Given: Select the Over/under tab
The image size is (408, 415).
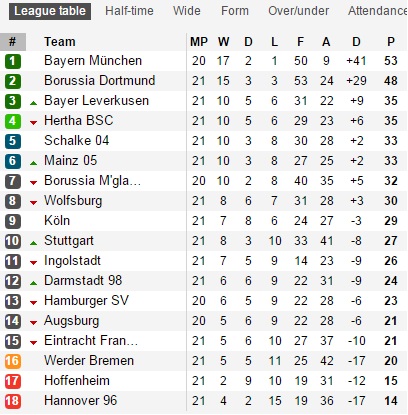Looking at the screenshot, I should (x=299, y=11).
